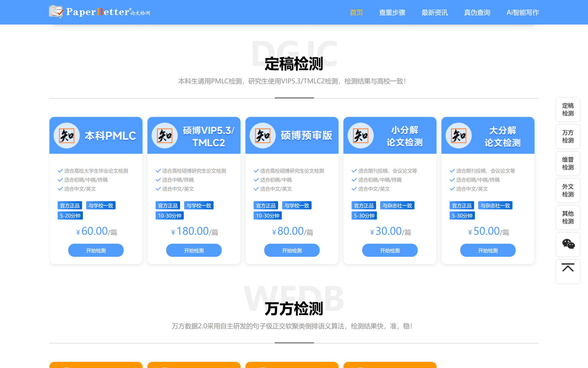Jump to 外文检测 via the side panel
Image resolution: width=588 pixels, height=368 pixels.
568,190
